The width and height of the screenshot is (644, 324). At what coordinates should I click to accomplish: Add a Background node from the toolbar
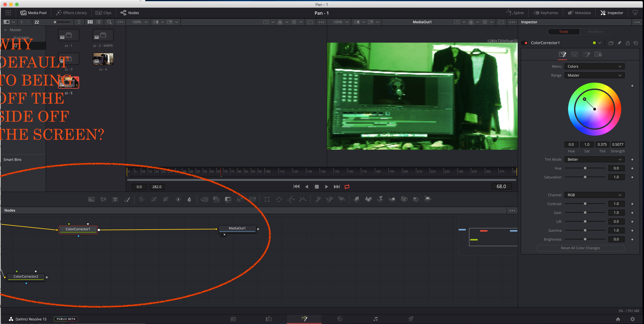pos(91,199)
